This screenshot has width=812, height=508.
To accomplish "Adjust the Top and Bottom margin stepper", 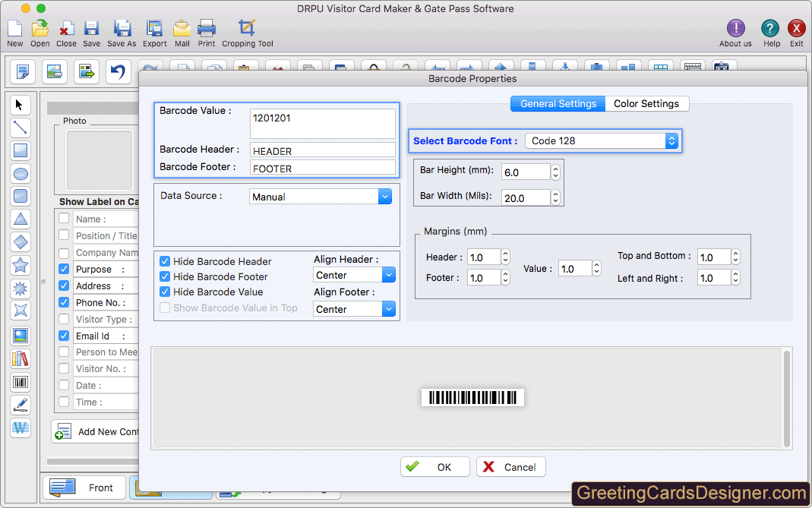I will point(735,257).
